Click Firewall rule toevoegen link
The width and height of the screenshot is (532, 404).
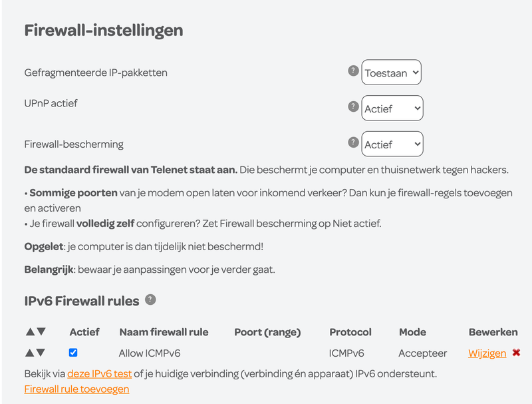coord(76,389)
